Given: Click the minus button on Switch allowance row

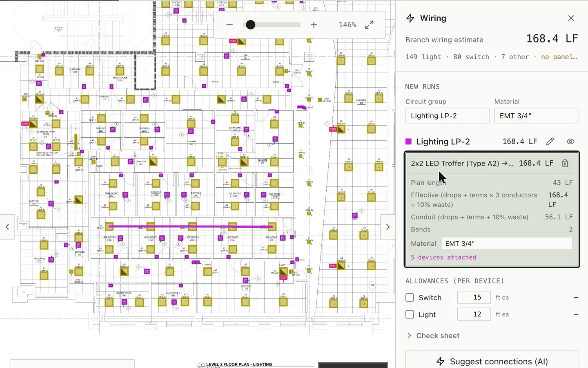Looking at the screenshot, I should (x=576, y=298).
